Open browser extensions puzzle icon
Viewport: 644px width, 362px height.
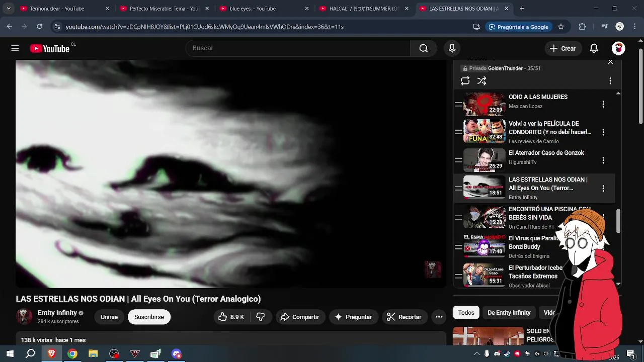coord(582,27)
